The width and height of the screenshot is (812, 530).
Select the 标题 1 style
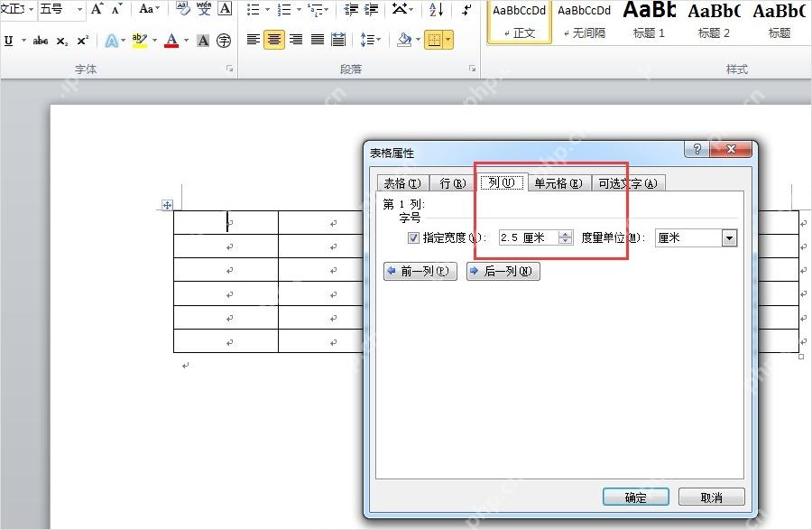[x=649, y=22]
